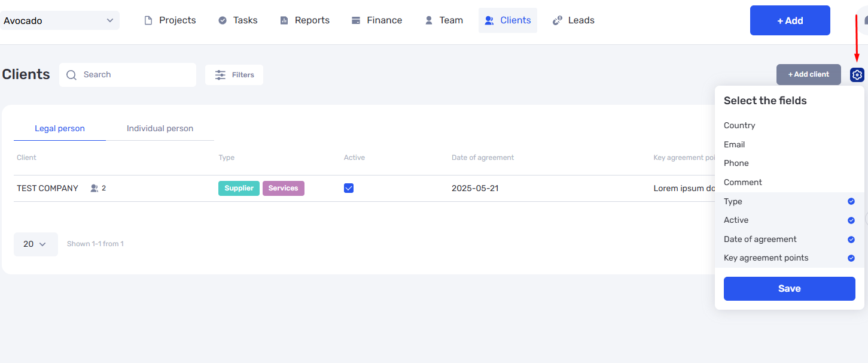The height and width of the screenshot is (363, 868).
Task: Open the Avocado workspace dropdown
Action: click(59, 20)
